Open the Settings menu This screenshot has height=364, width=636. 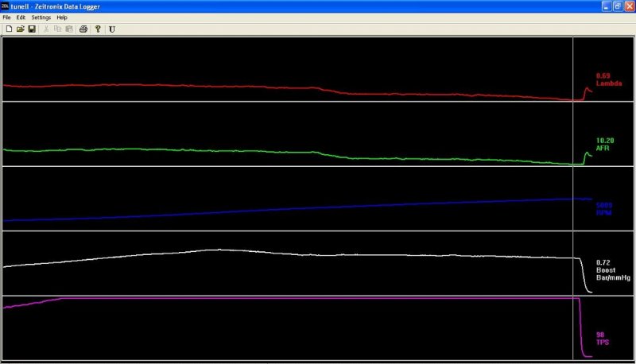[x=41, y=17]
